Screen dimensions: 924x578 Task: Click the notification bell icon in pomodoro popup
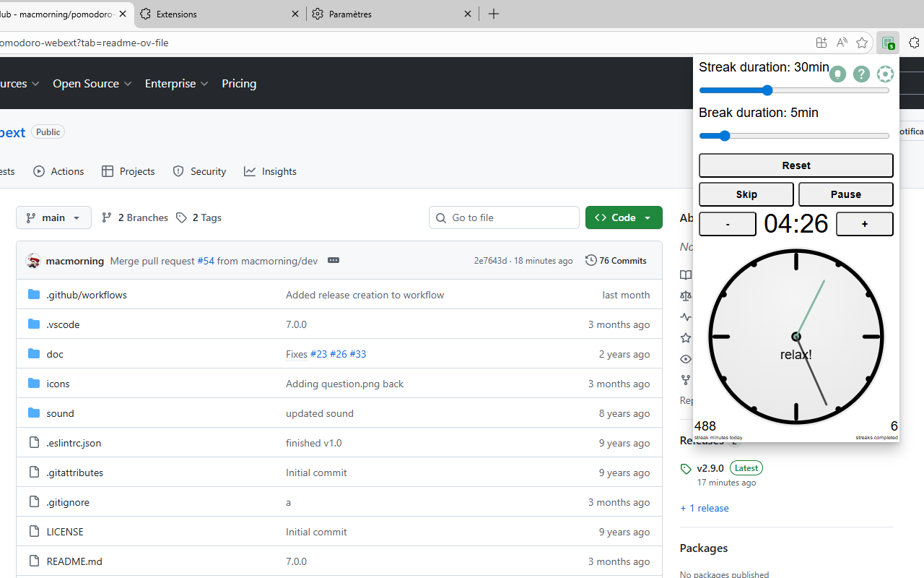[837, 74]
